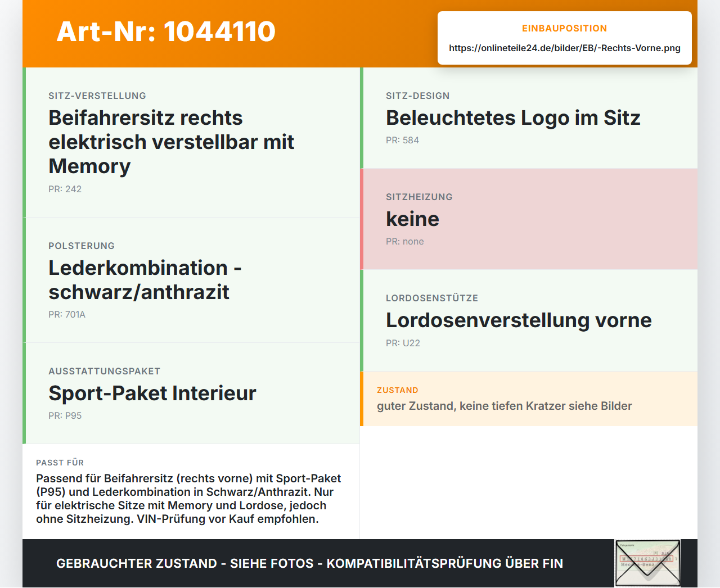Screen dimensions: 720x588
Task: Click the 'GEBRAUCHTER ZUSTAND - SIEHE FOTOS' footer text
Action: click(309, 564)
